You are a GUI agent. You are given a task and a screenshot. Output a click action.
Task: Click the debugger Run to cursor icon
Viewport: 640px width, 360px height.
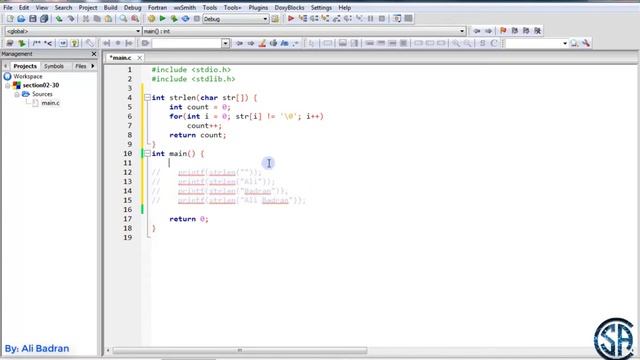[x=303, y=19]
